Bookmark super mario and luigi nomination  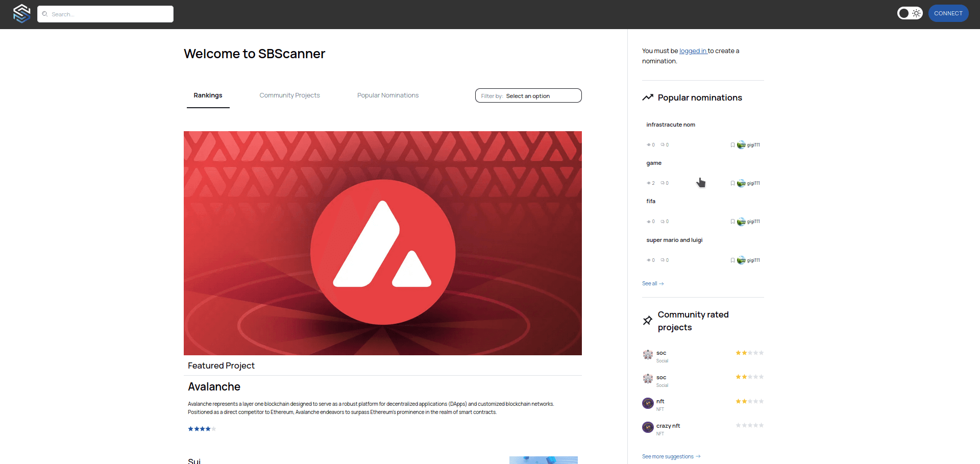732,260
